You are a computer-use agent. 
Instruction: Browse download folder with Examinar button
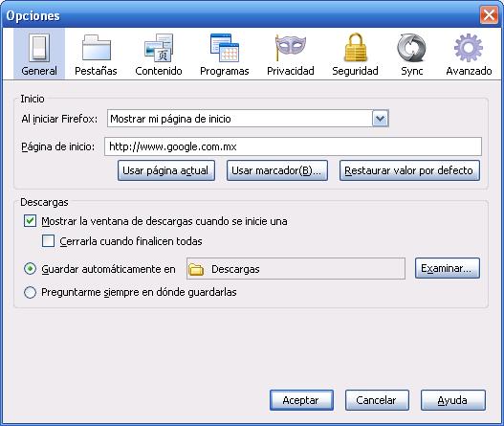coord(448,268)
